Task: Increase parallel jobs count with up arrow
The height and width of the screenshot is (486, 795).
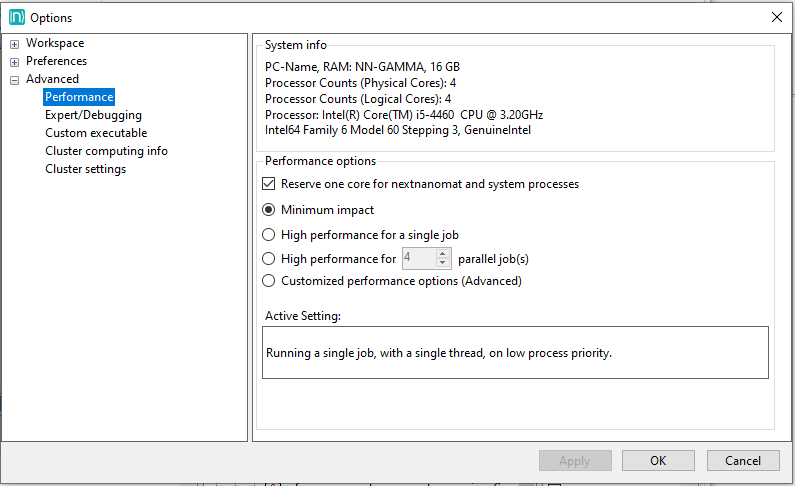Action: coord(443,254)
